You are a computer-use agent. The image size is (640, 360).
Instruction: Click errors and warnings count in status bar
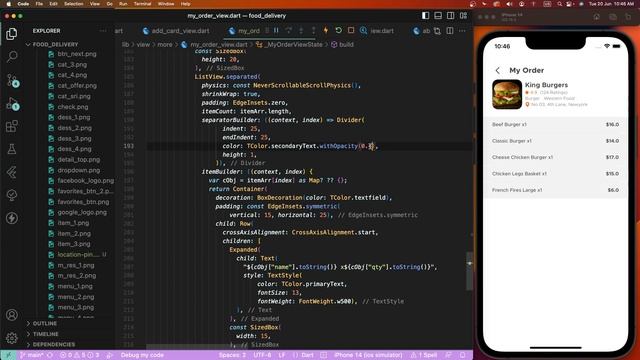80,355
